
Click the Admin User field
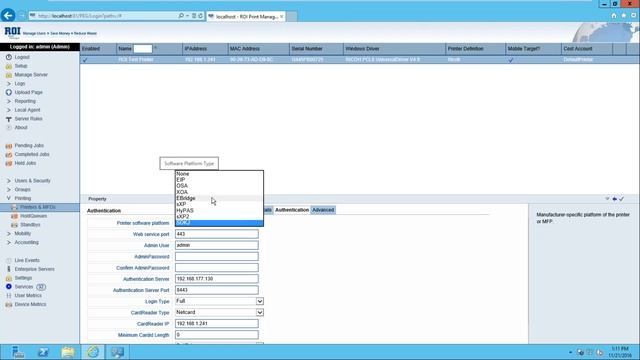tap(217, 245)
